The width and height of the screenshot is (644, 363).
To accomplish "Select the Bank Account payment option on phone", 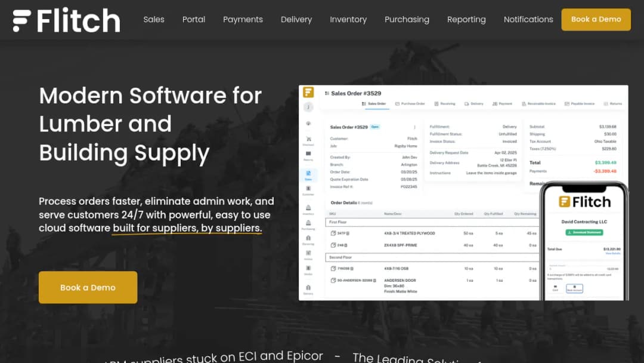I will pyautogui.click(x=574, y=288).
